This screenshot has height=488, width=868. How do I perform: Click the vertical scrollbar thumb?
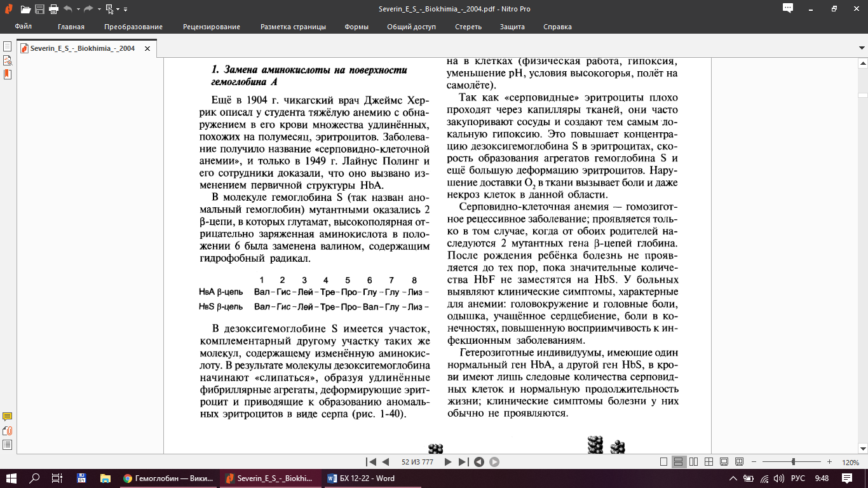(x=862, y=94)
